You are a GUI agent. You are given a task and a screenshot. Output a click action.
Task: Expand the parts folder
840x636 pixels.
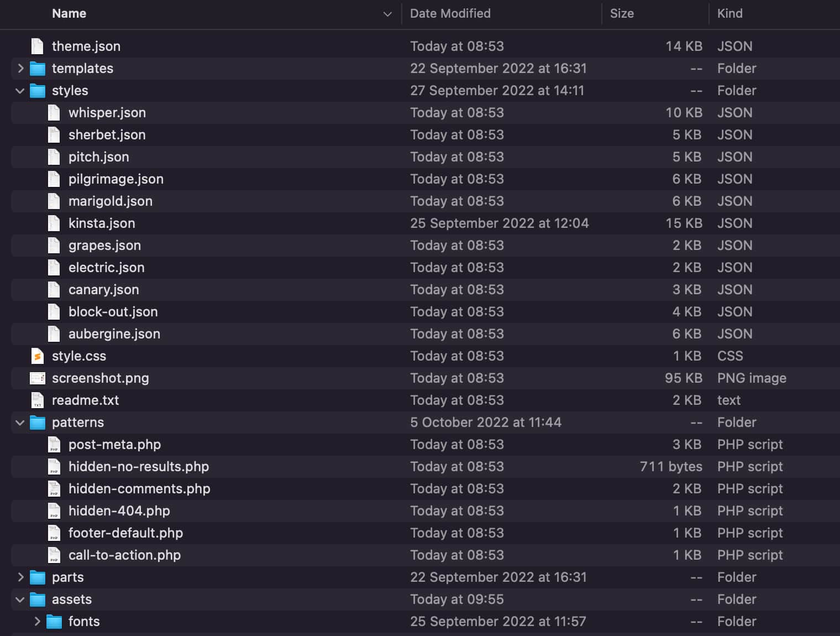click(20, 577)
